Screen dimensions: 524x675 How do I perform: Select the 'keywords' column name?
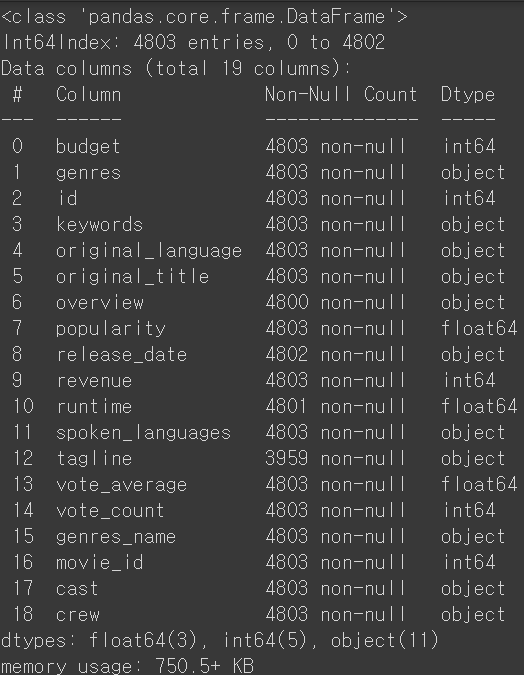99,224
